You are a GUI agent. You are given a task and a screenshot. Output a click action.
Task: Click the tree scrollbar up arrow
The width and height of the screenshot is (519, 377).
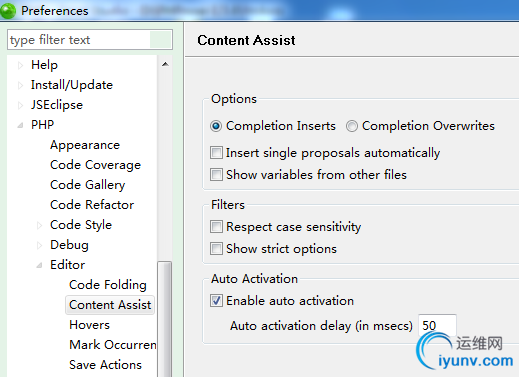165,64
